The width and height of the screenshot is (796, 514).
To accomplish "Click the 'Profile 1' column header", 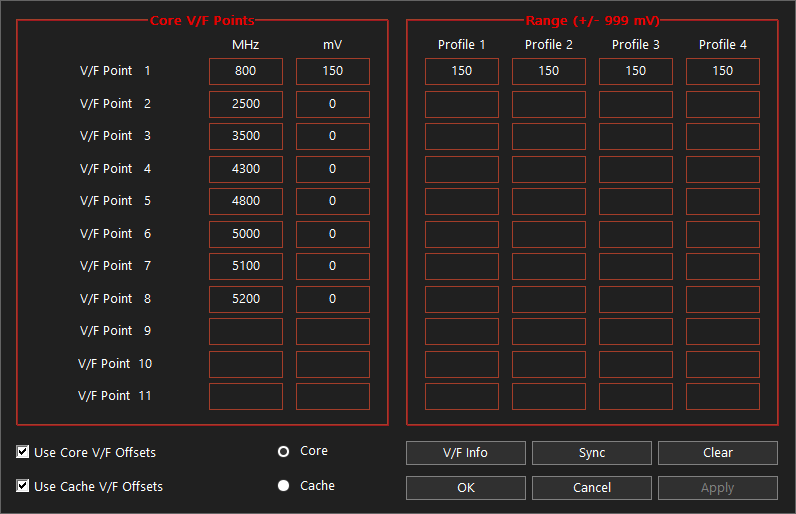I will point(461,45).
